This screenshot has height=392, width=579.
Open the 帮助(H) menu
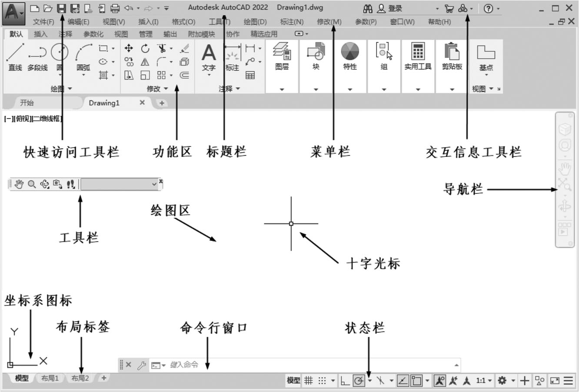[439, 22]
